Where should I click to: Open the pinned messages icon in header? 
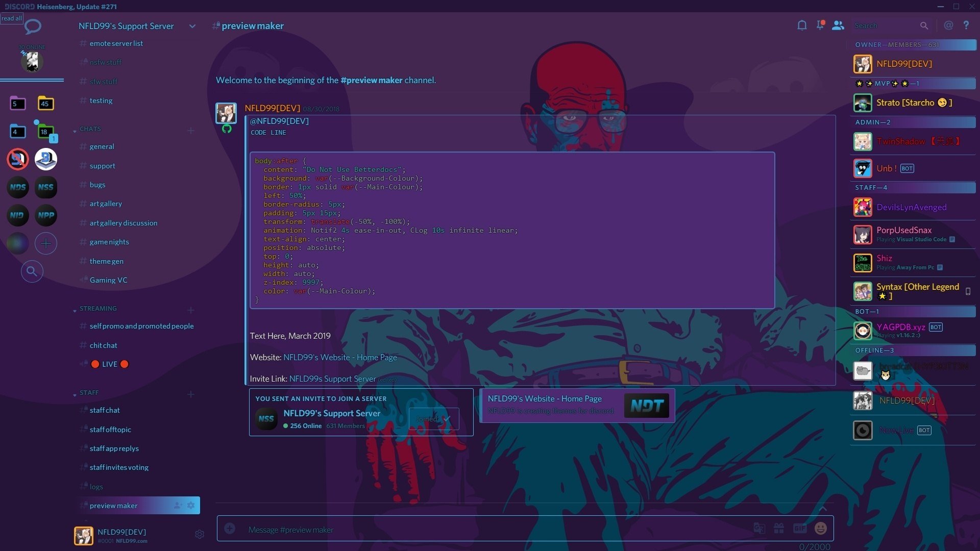(x=820, y=25)
